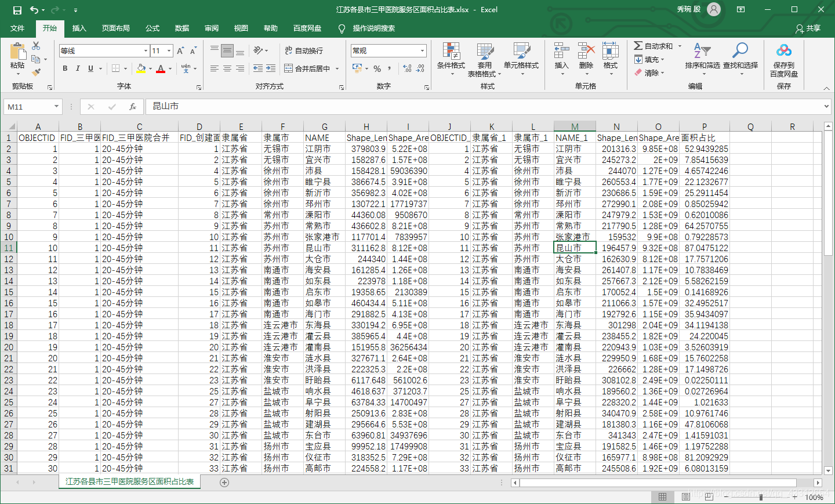
Task: Click the Conditional Formatting icon
Action: pos(451,51)
